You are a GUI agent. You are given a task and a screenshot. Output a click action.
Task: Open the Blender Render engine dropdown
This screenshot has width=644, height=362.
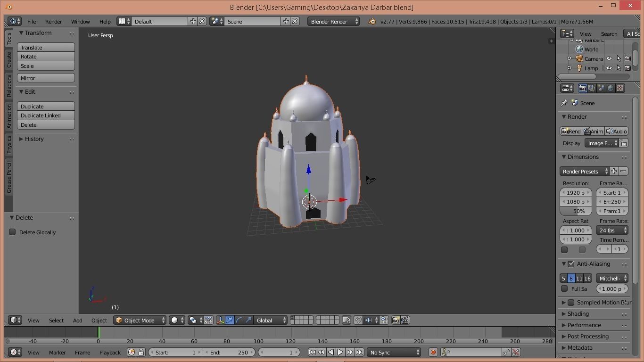(333, 22)
